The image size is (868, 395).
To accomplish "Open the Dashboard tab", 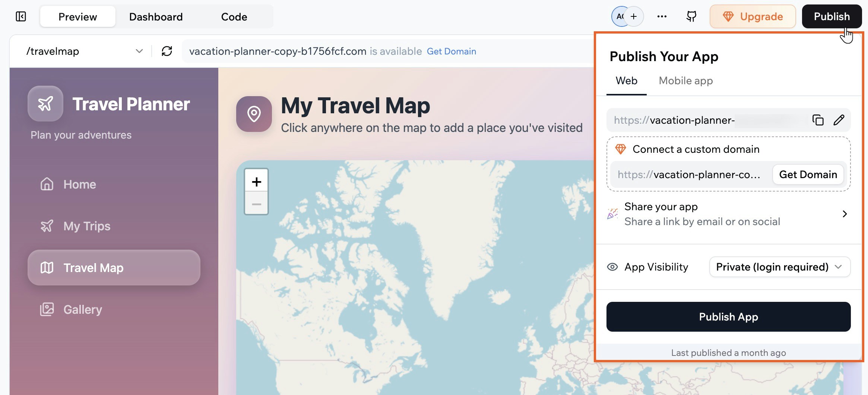I will [155, 16].
